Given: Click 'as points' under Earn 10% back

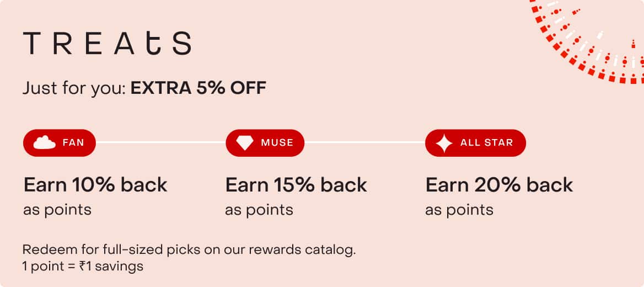Looking at the screenshot, I should (x=57, y=210).
